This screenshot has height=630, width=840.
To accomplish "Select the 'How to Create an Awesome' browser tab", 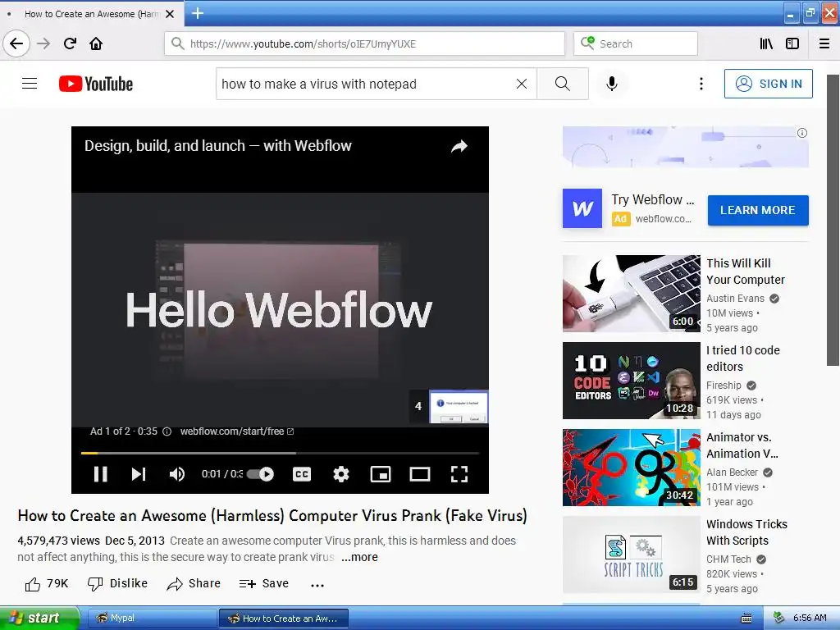I will pos(92,14).
